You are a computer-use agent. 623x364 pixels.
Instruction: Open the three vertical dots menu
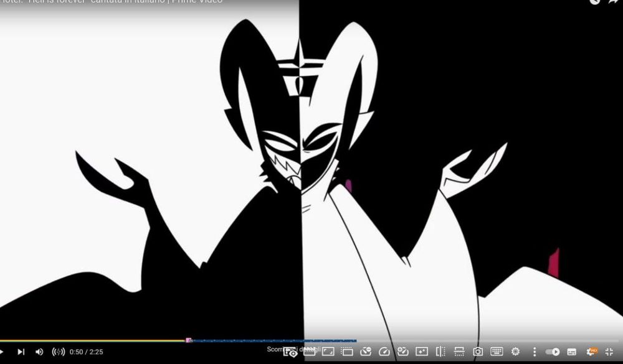pyautogui.click(x=535, y=352)
